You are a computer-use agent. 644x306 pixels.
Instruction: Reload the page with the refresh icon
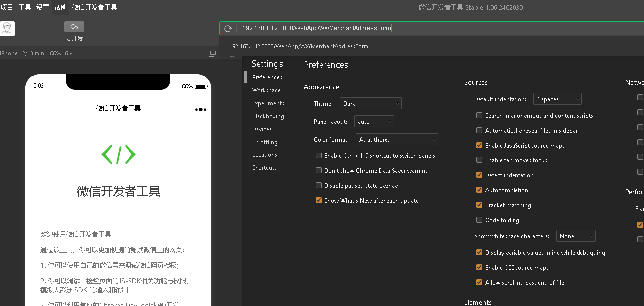(228, 29)
